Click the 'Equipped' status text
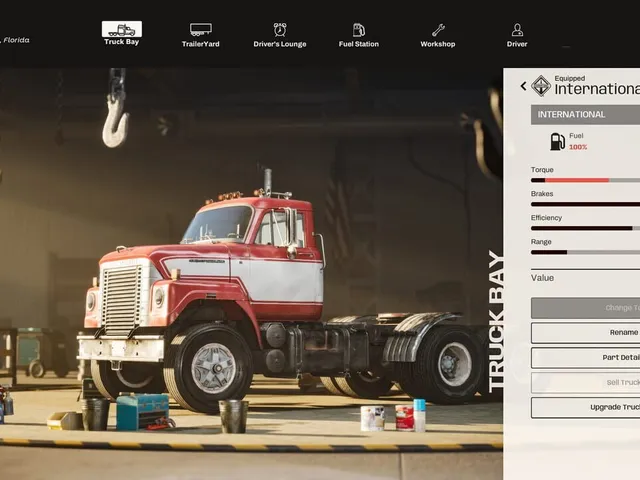 click(569, 78)
